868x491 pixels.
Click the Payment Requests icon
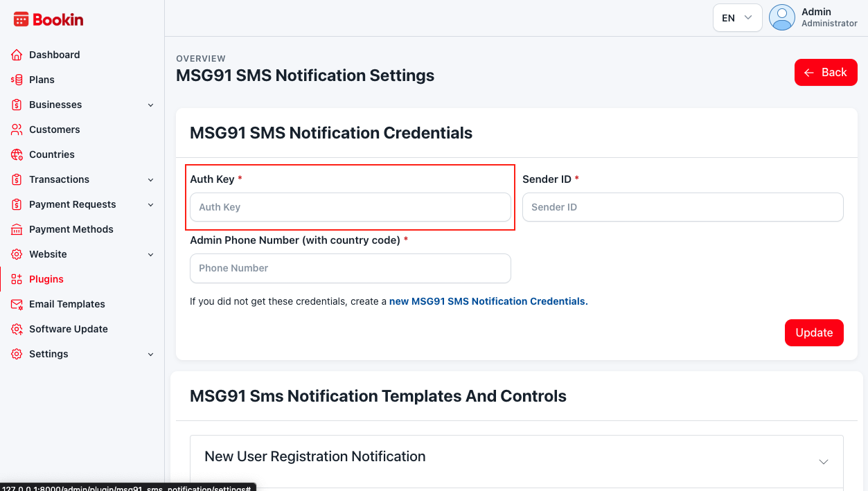click(17, 204)
